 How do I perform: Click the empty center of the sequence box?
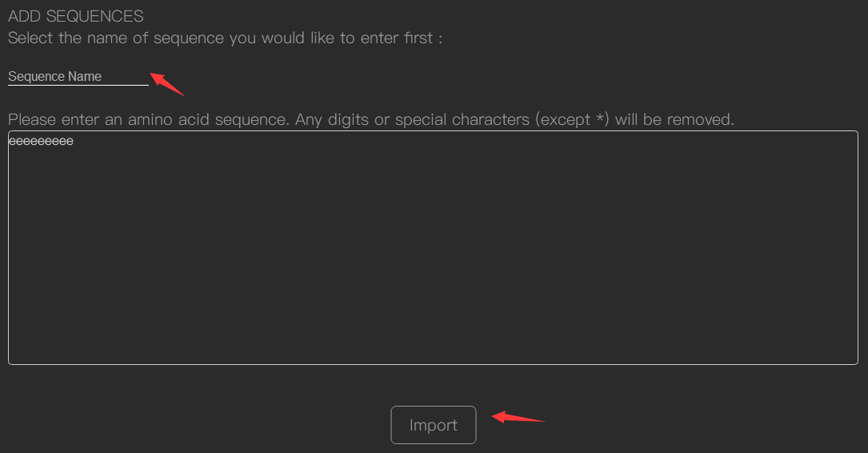433,247
